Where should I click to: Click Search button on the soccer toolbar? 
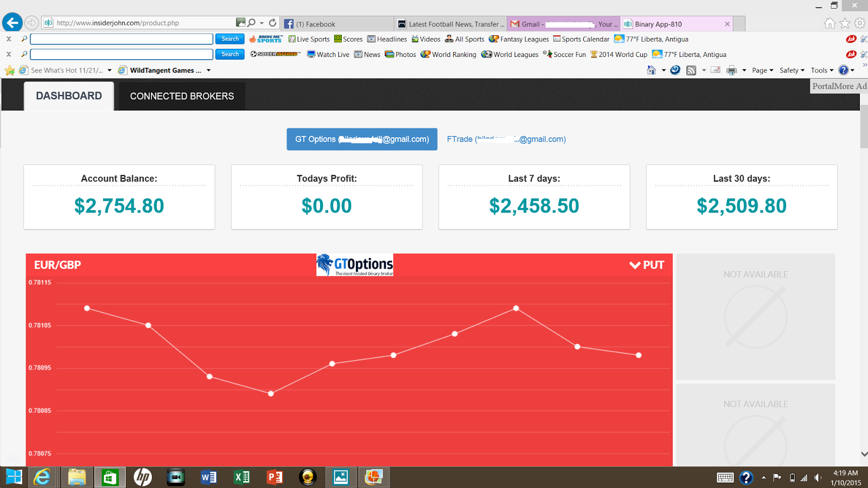click(230, 54)
